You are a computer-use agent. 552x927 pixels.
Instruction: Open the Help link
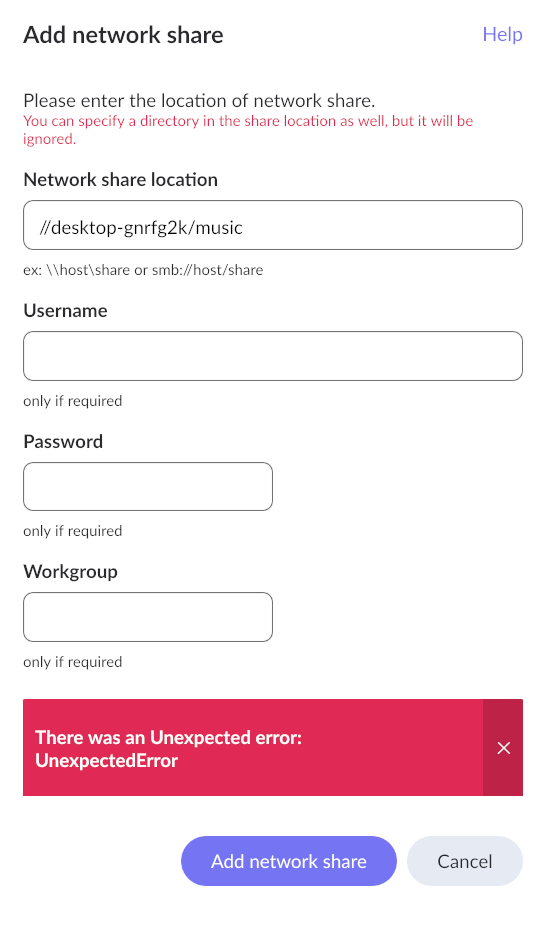pos(502,34)
